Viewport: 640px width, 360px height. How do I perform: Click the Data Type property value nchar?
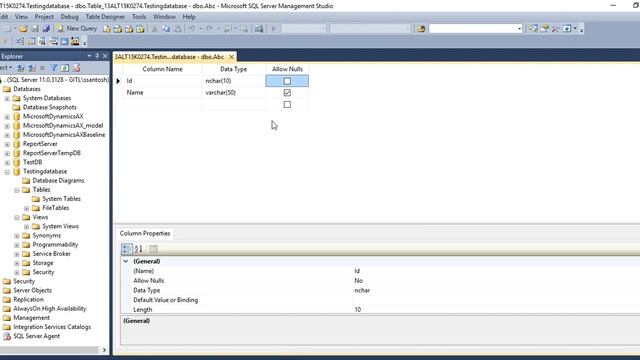coord(362,291)
